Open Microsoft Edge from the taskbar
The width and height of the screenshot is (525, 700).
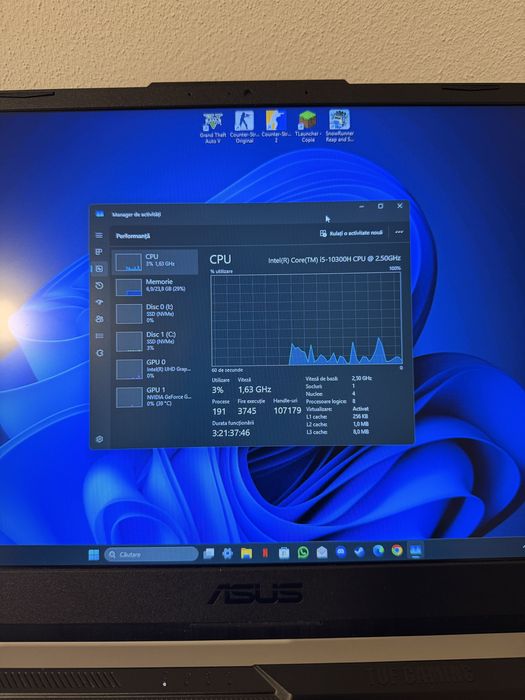(378, 551)
